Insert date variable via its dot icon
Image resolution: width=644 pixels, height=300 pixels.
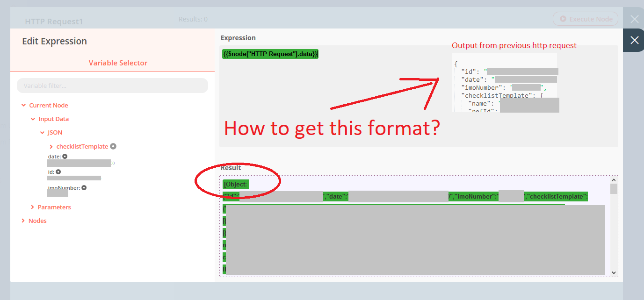[65, 157]
